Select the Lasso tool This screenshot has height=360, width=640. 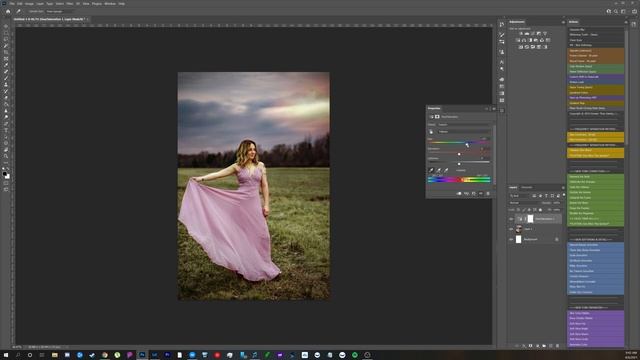pyautogui.click(x=6, y=39)
